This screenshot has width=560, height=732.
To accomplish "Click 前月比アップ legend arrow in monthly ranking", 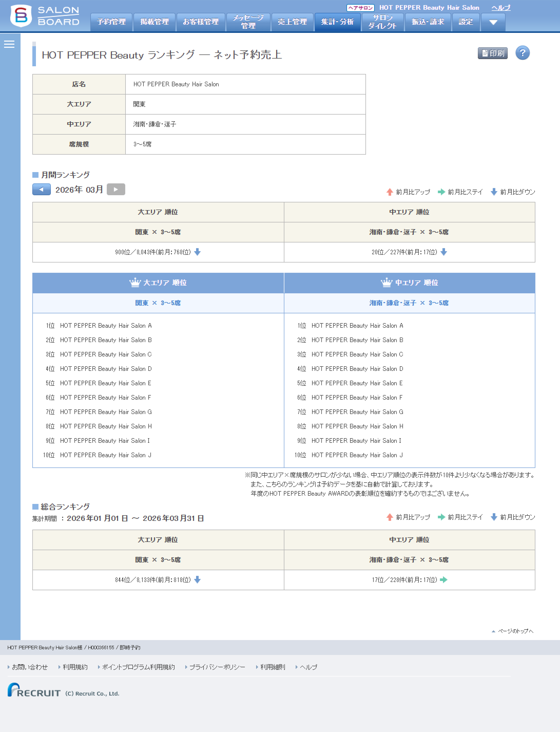I will (x=390, y=192).
